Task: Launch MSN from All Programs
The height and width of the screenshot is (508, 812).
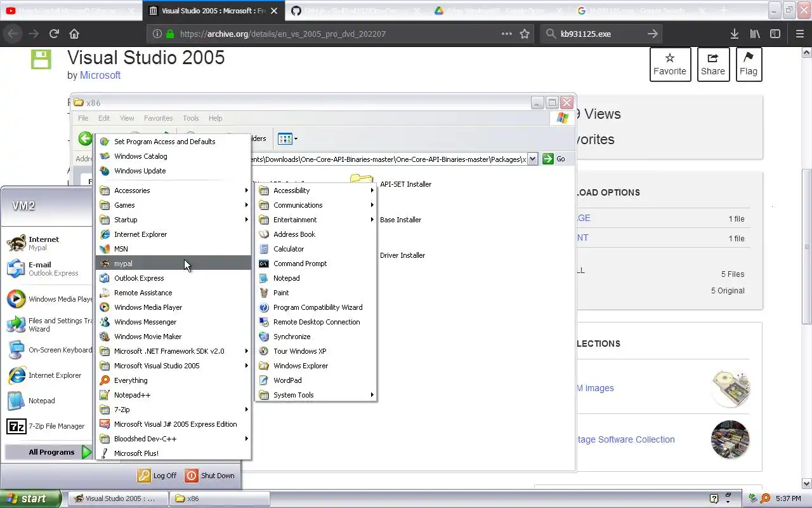Action: click(x=173, y=249)
